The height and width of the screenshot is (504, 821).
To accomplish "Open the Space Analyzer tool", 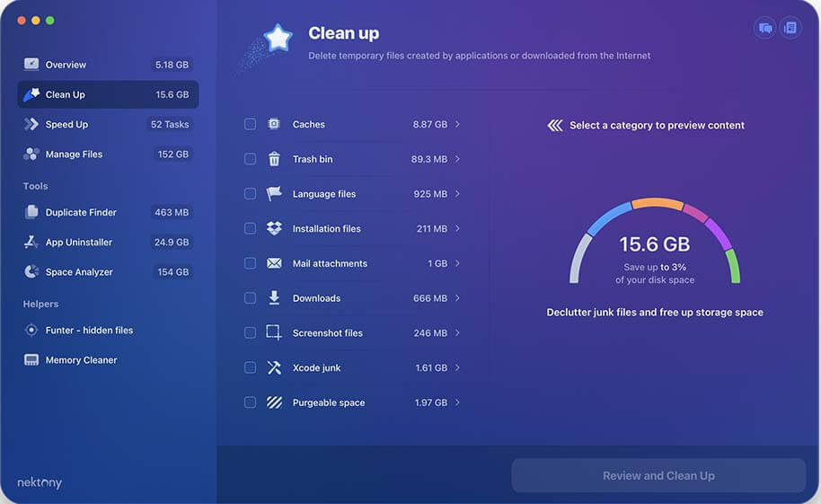I will pos(108,272).
